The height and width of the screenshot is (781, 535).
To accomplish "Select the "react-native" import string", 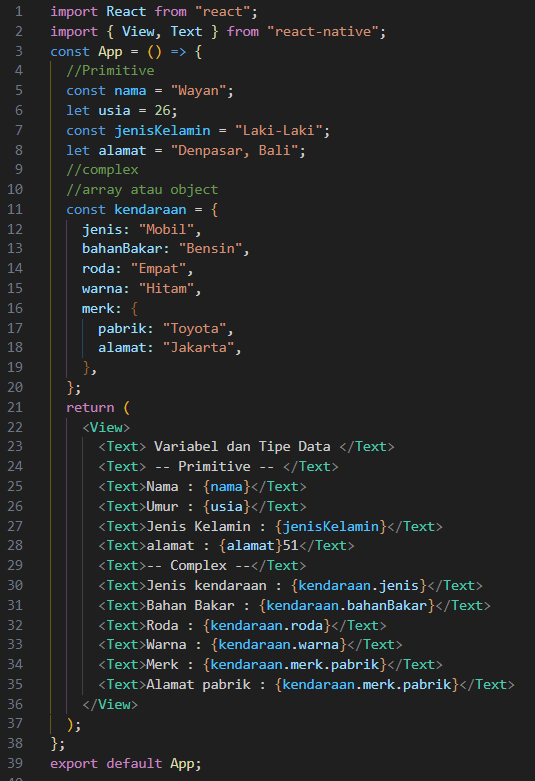I will click(322, 31).
